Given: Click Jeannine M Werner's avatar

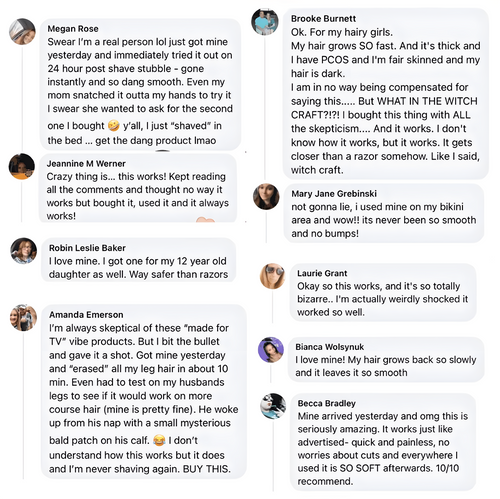Looking at the screenshot, I should (x=22, y=166).
